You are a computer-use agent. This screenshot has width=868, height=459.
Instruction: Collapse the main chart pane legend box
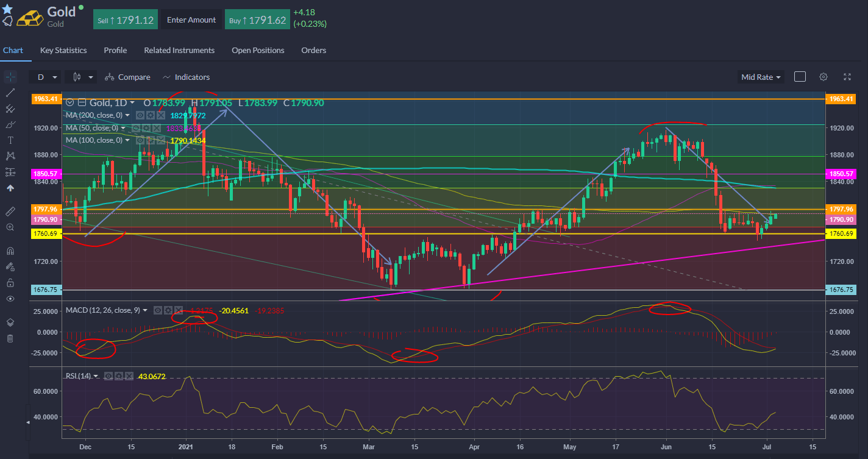(82, 103)
